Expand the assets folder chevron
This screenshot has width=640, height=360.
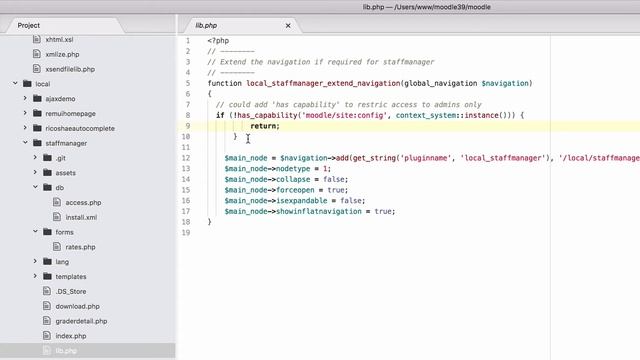(x=35, y=172)
